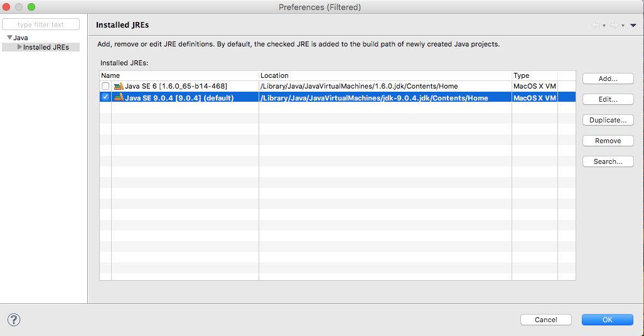This screenshot has height=336, width=644.
Task: Select Installed JREs in the tree
Action: click(46, 47)
